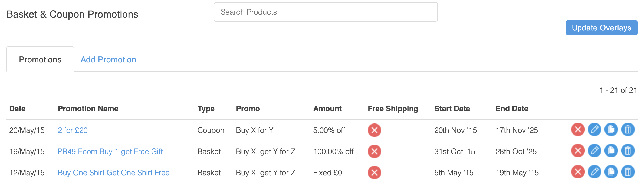Focus the Search Products field

pyautogui.click(x=326, y=12)
